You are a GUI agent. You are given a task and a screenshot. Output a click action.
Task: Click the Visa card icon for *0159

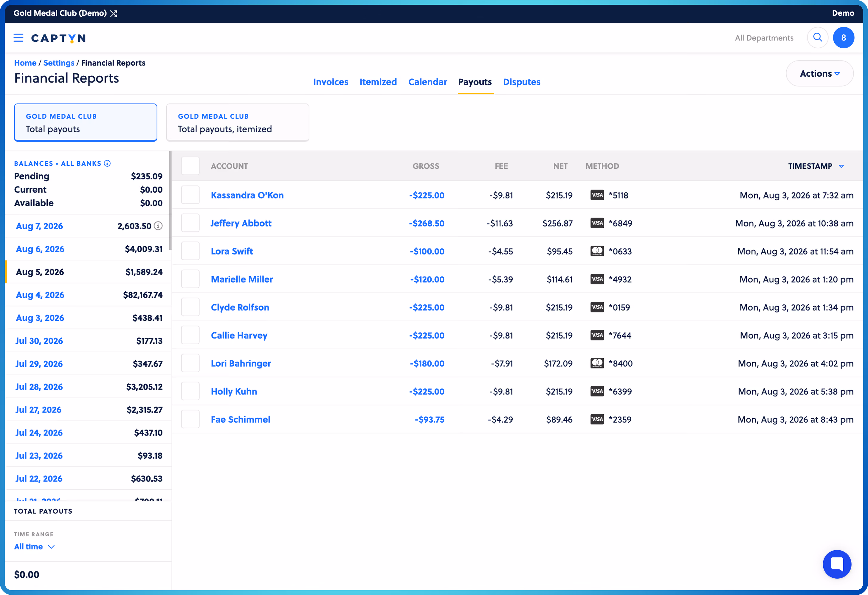click(x=597, y=307)
